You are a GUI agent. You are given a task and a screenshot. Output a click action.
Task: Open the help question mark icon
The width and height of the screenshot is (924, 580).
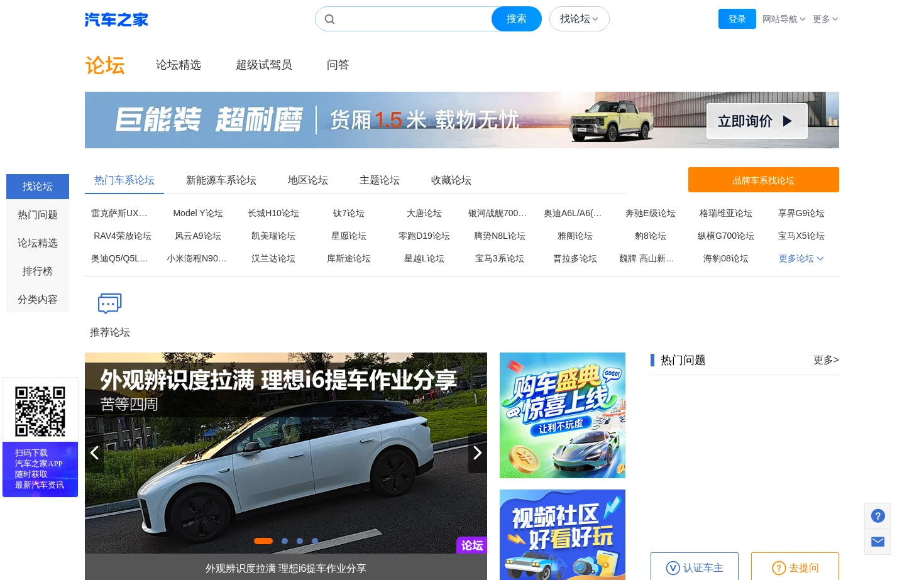click(877, 516)
